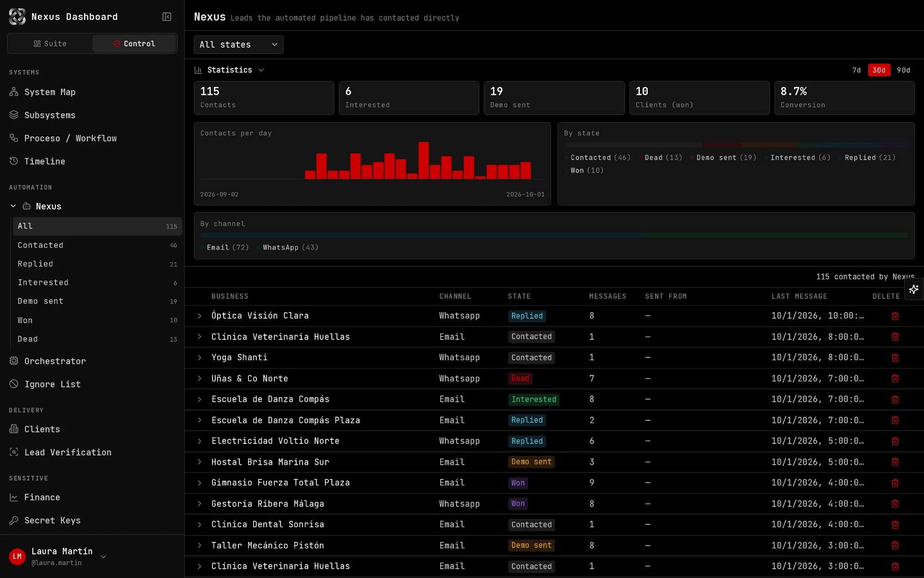
Task: Filter leads by Dead state
Action: coord(97,339)
